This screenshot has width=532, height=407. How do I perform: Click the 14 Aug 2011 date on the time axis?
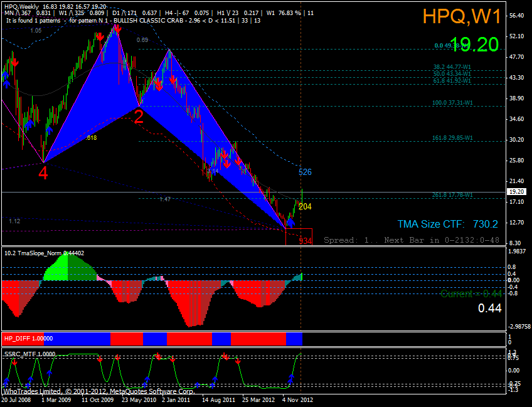[x=218, y=400]
